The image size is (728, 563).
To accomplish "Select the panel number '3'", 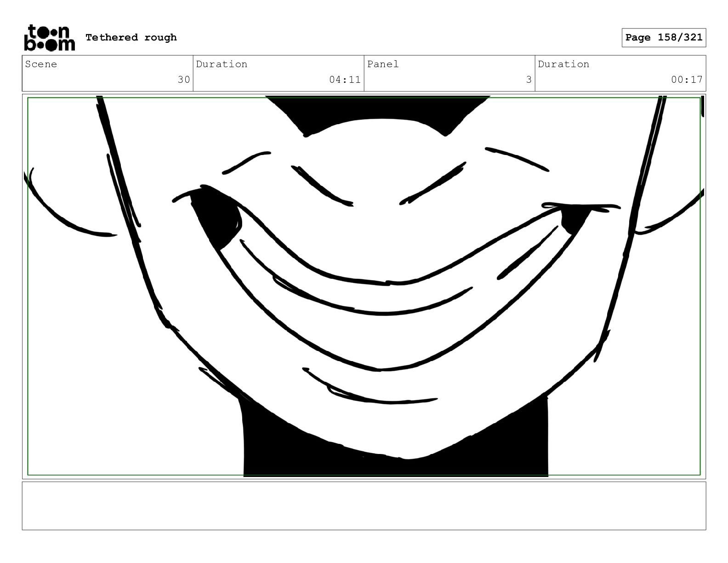I will tap(529, 80).
